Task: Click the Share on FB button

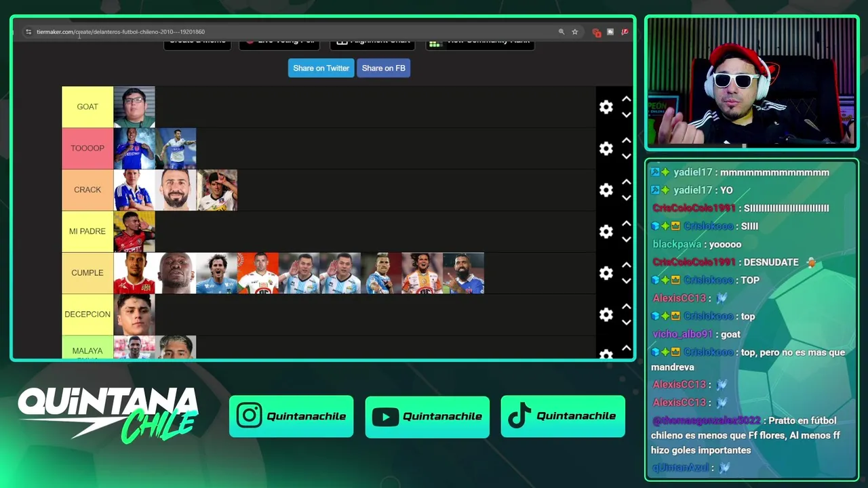Action: tap(383, 68)
